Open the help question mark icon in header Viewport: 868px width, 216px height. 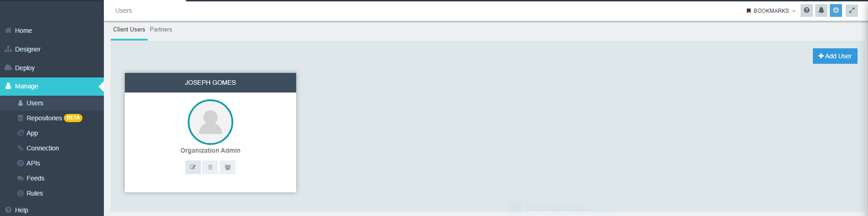tap(806, 10)
